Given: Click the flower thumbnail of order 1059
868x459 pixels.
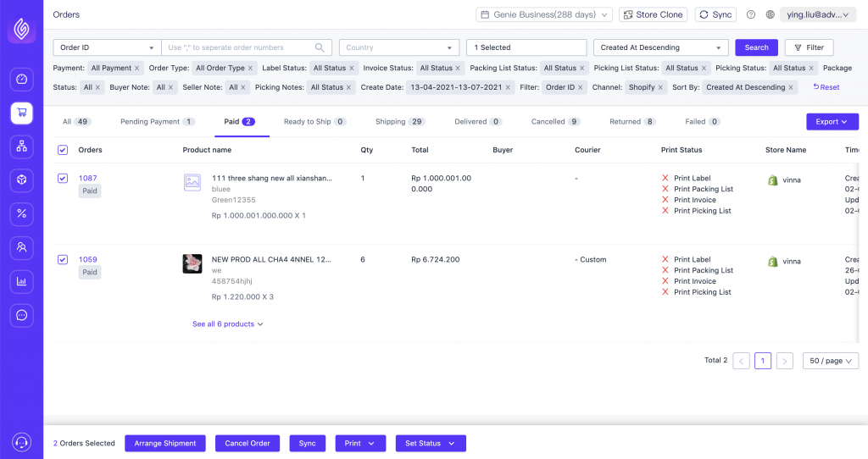Looking at the screenshot, I should point(192,263).
